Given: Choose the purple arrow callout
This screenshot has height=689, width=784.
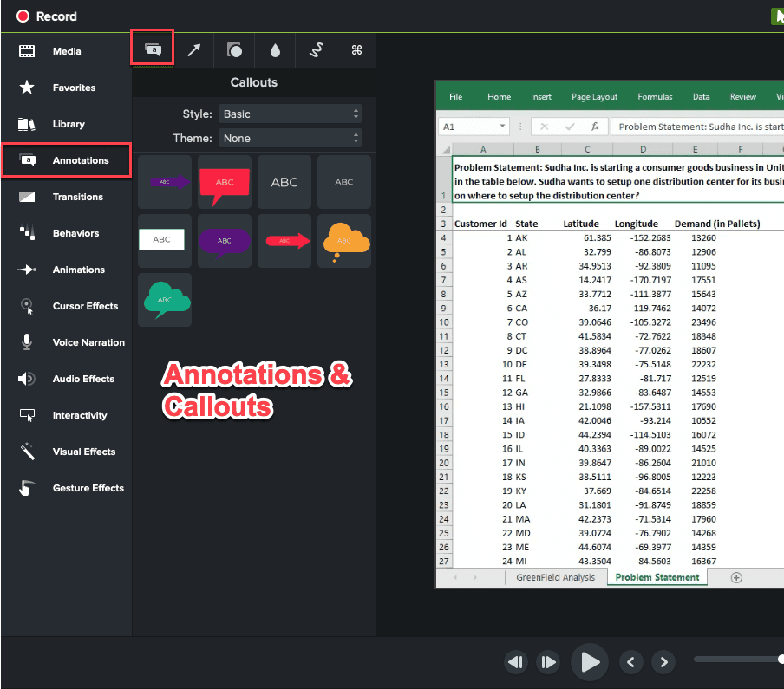Looking at the screenshot, I should click(165, 182).
